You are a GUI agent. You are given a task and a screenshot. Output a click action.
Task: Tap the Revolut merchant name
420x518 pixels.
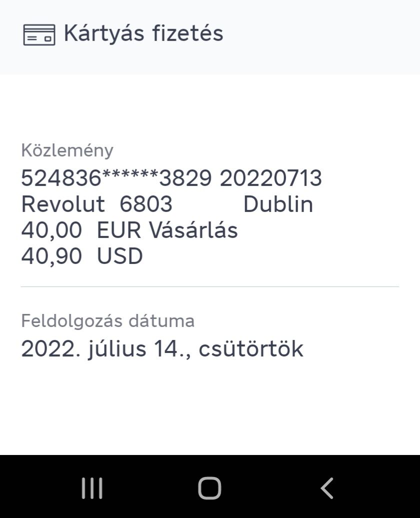[63, 204]
